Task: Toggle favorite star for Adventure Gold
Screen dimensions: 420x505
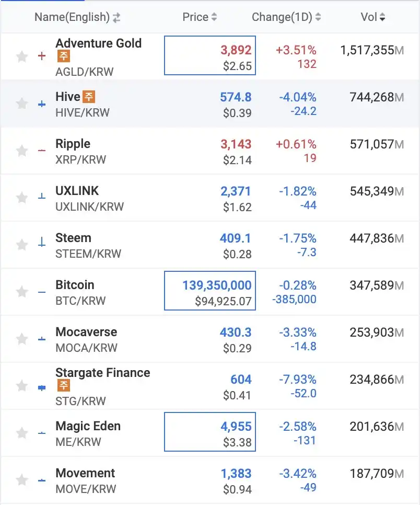Action: (22, 56)
